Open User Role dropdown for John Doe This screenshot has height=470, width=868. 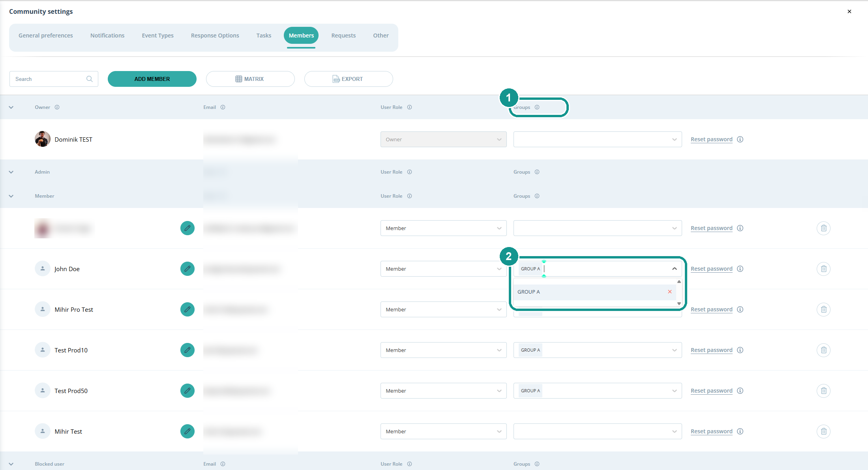pyautogui.click(x=443, y=269)
